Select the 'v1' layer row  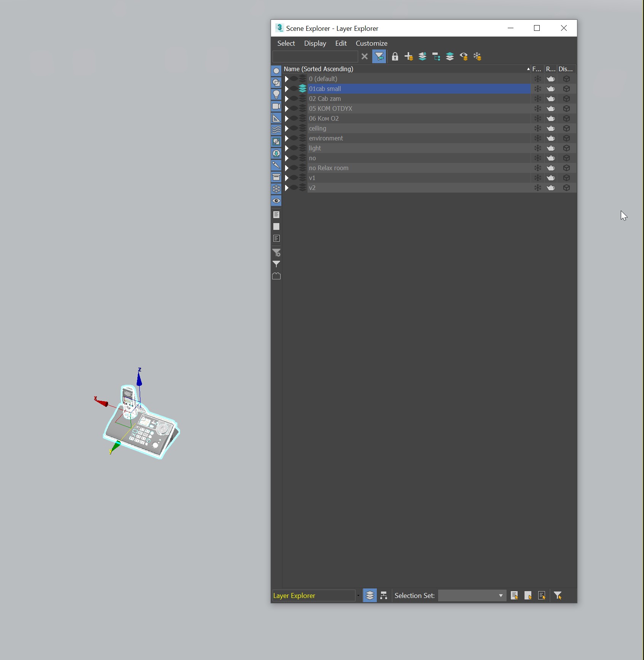coord(419,178)
